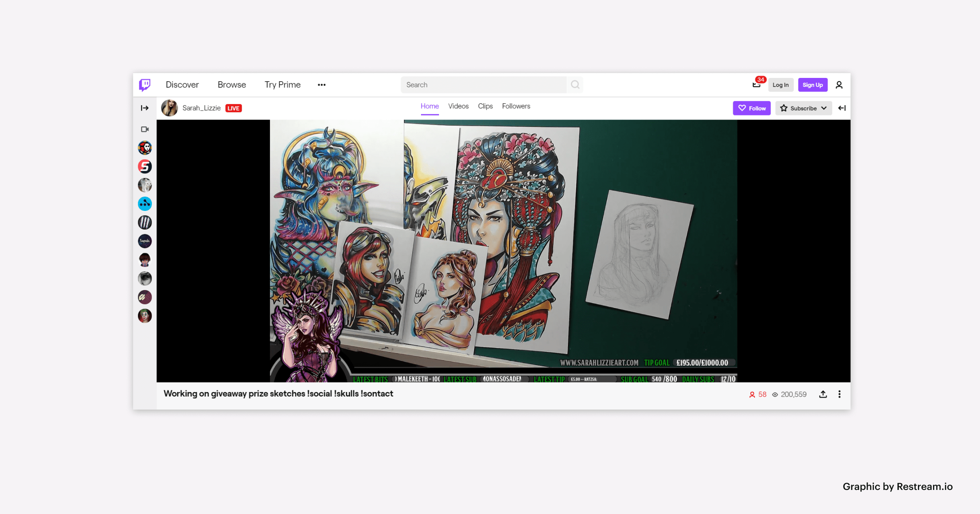The image size is (980, 514).
Task: Open the three-dot more menu in navbar
Action: pos(321,85)
